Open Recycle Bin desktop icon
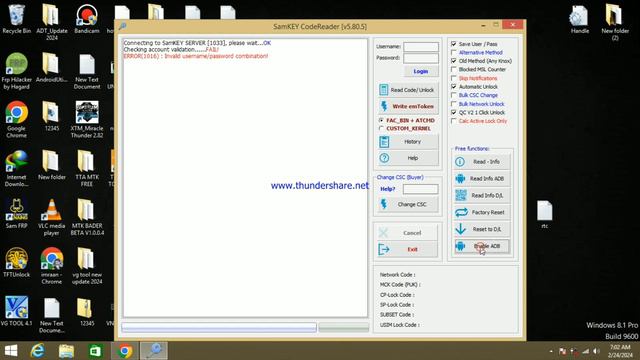Screen dimensions: 640x360 pos(16,19)
